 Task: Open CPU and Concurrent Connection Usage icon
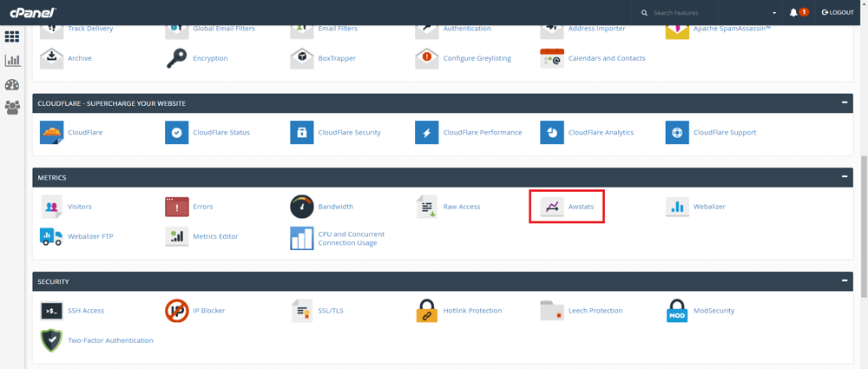[302, 238]
